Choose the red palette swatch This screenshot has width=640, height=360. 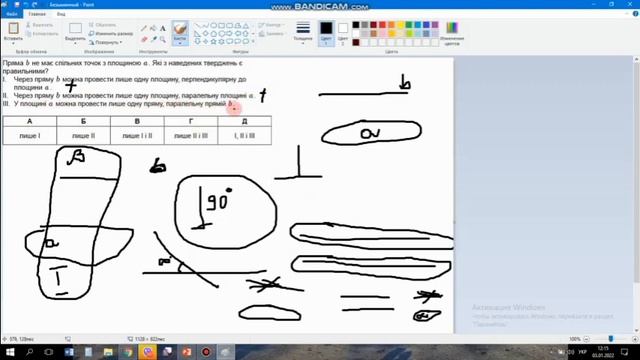(382, 25)
